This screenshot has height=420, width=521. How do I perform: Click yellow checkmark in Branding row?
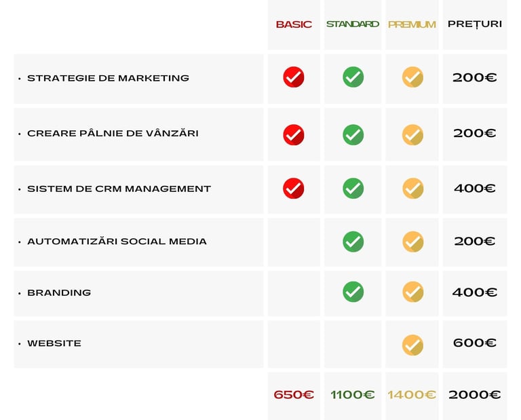tap(412, 292)
